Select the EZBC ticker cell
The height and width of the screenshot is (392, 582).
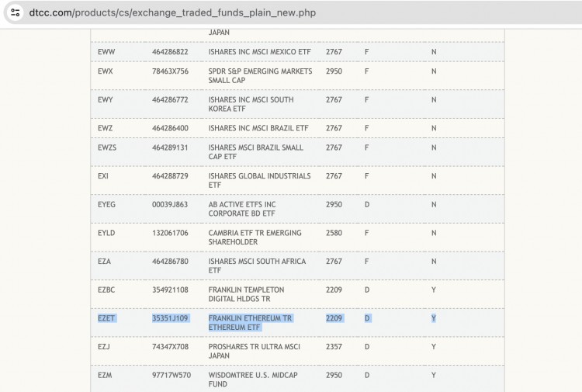tap(107, 290)
